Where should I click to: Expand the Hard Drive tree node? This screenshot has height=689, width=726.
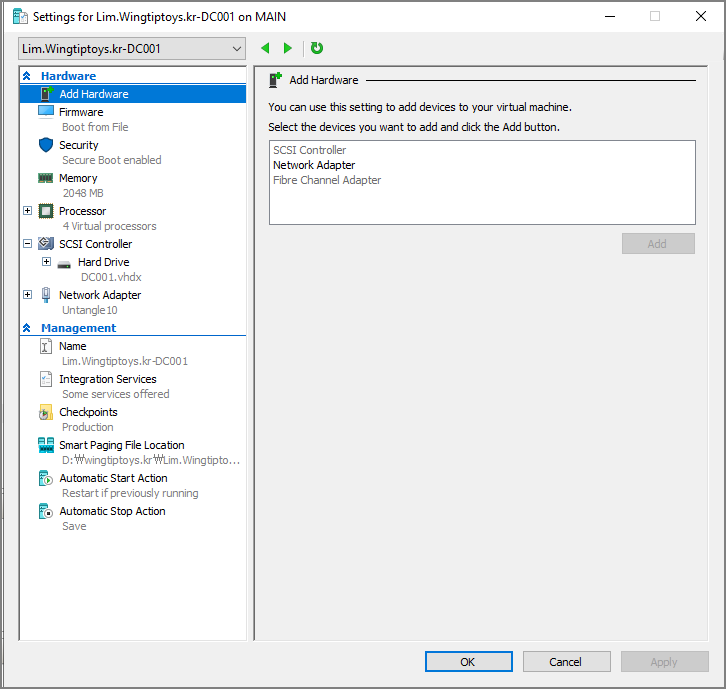tap(46, 262)
